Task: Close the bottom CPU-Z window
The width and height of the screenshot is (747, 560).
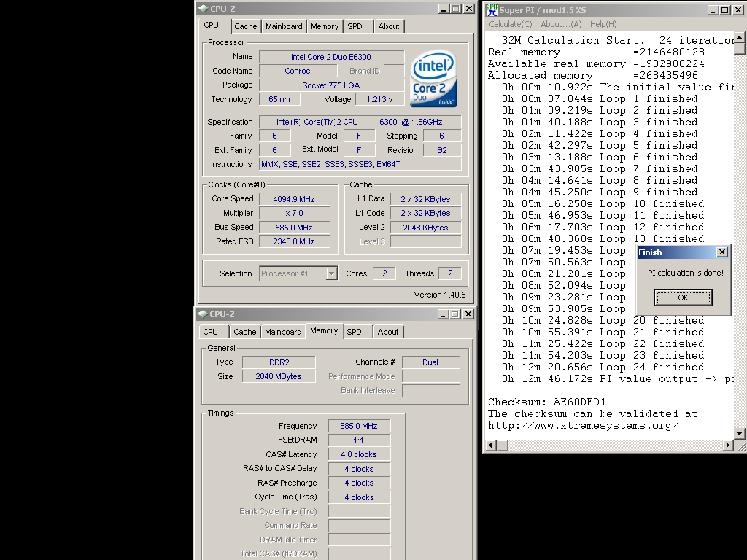Action: (x=468, y=314)
